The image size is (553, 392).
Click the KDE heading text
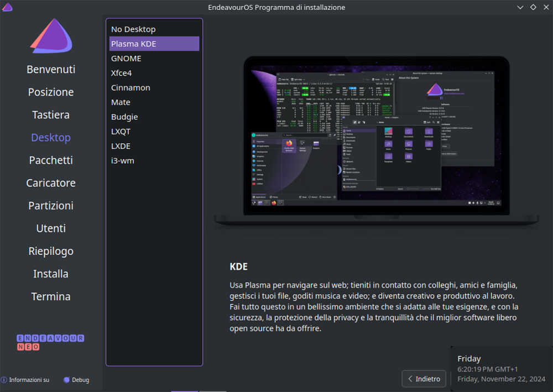tap(239, 266)
